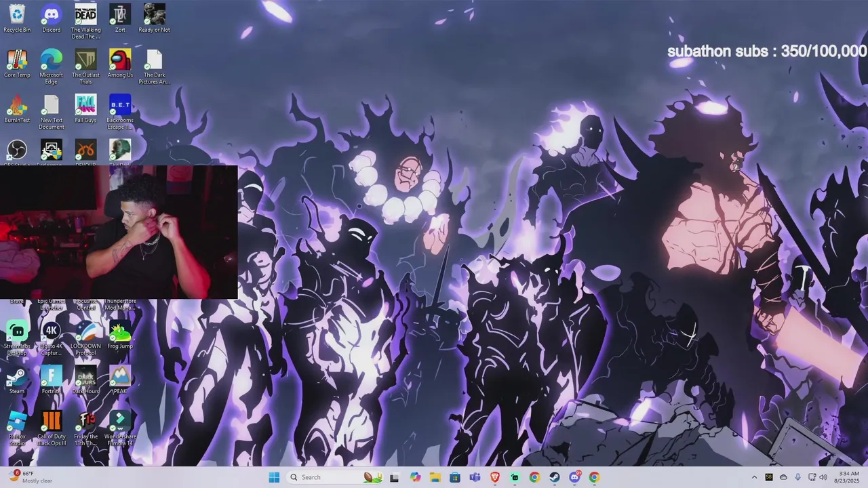The image size is (868, 488).
Task: Click the Focusrite Control icon label
Action: click(x=85, y=304)
